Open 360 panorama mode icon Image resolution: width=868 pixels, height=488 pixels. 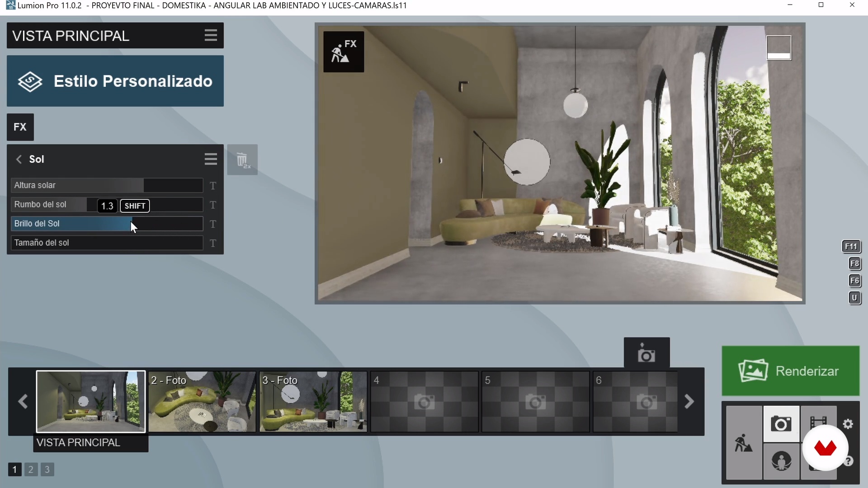[781, 461]
